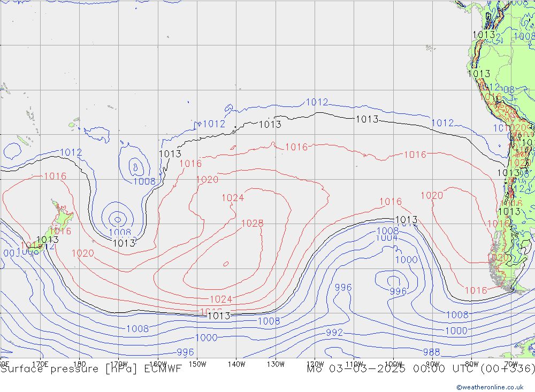Viewport: 535px width, 392px height.
Task: Click the 'Mo 03-03-2025 00:00 UTC' timestamp
Action: point(392,369)
